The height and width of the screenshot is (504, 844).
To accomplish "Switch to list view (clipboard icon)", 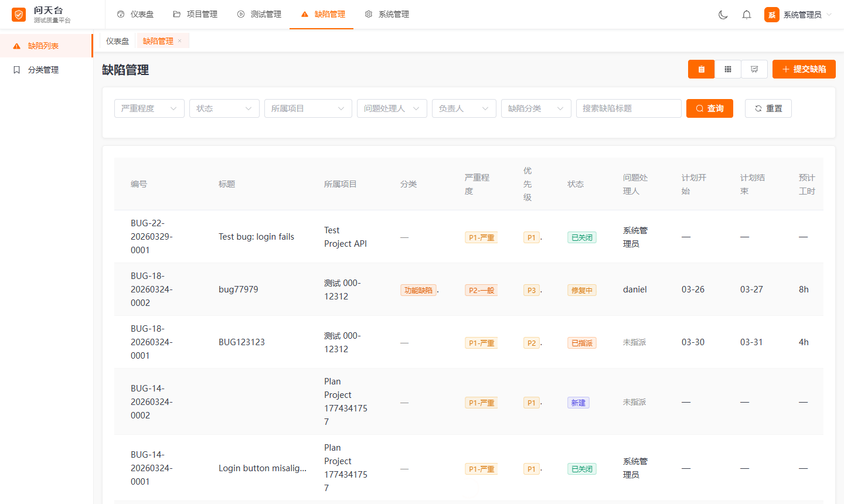I will (x=701, y=69).
